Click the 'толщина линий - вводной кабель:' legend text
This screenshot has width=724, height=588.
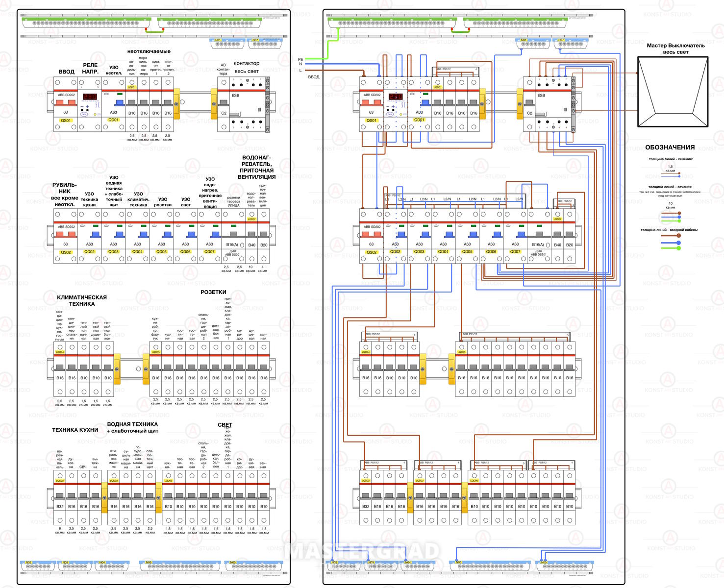click(669, 230)
